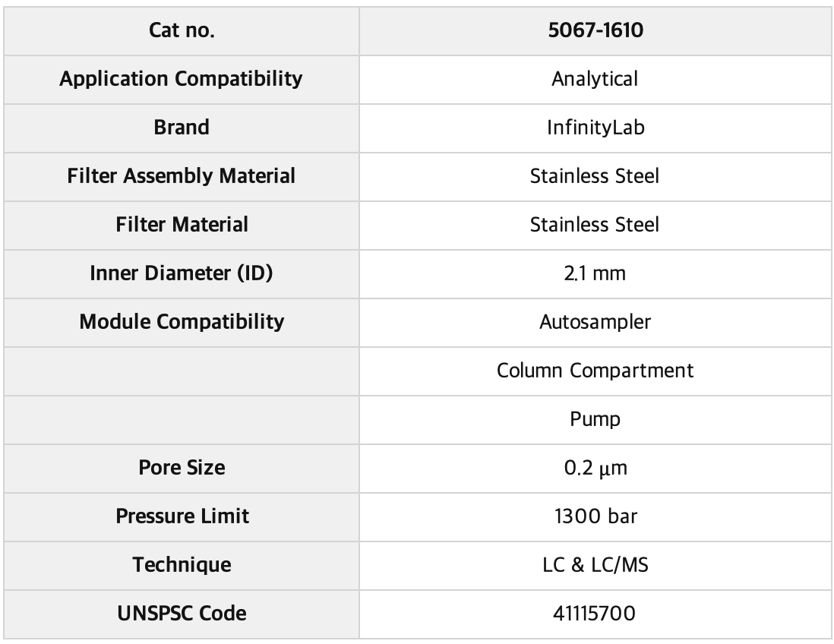Screen dimensions: 834x644
Task: Select the LC & LC/MS technique value
Action: click(595, 565)
